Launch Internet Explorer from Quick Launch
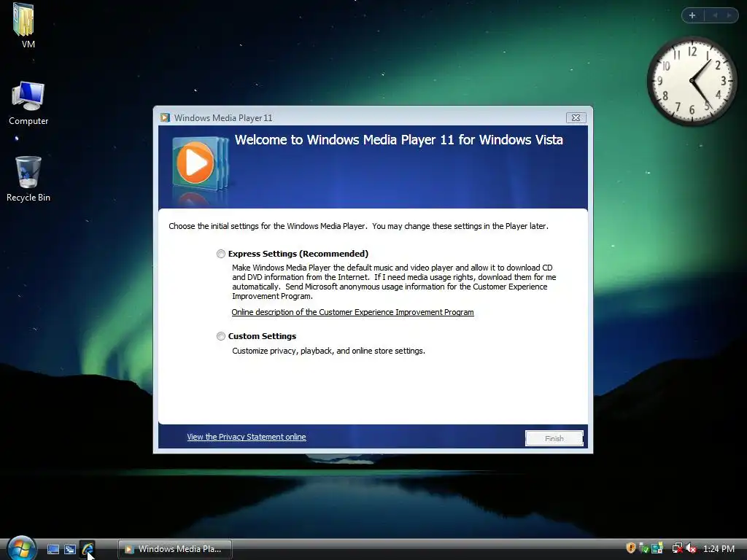Image resolution: width=747 pixels, height=560 pixels. coord(88,549)
